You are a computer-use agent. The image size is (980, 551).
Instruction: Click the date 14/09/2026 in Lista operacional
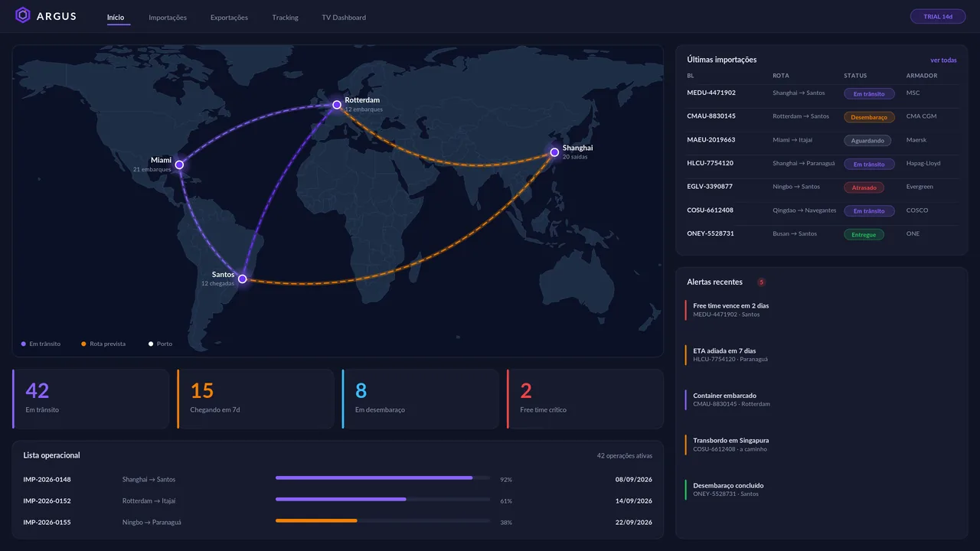point(634,501)
